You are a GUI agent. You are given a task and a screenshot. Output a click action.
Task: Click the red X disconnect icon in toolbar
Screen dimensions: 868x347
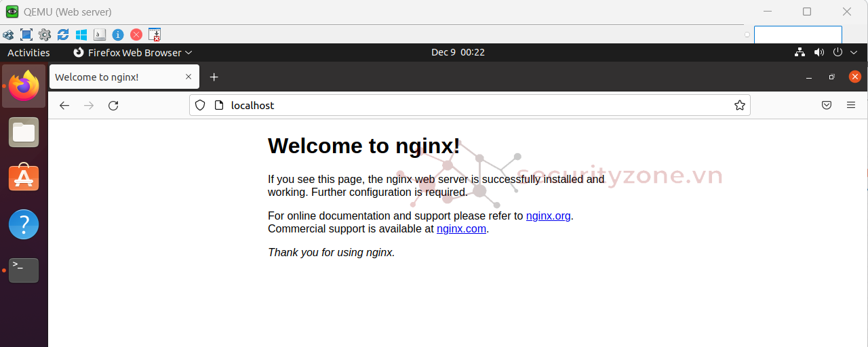[x=136, y=35]
